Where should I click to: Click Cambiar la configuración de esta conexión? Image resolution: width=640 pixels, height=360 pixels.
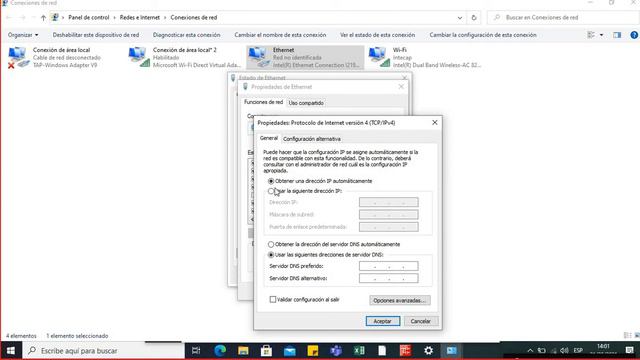pyautogui.click(x=483, y=35)
